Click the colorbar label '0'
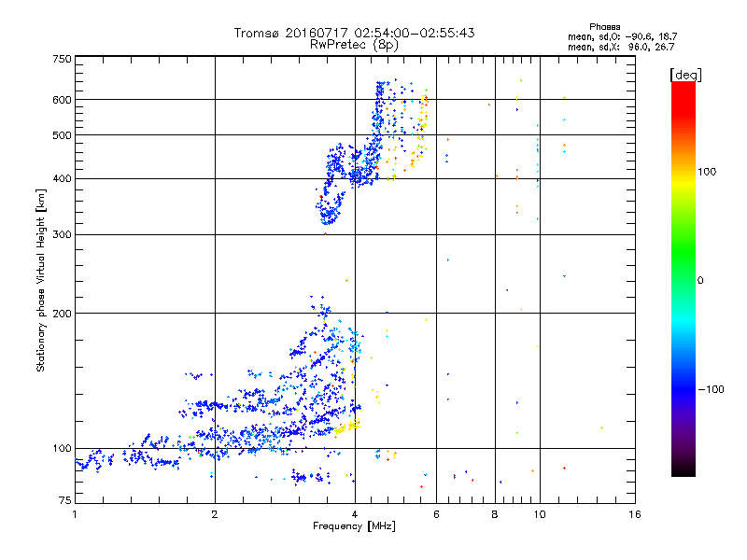The image size is (747, 560). pyautogui.click(x=699, y=281)
